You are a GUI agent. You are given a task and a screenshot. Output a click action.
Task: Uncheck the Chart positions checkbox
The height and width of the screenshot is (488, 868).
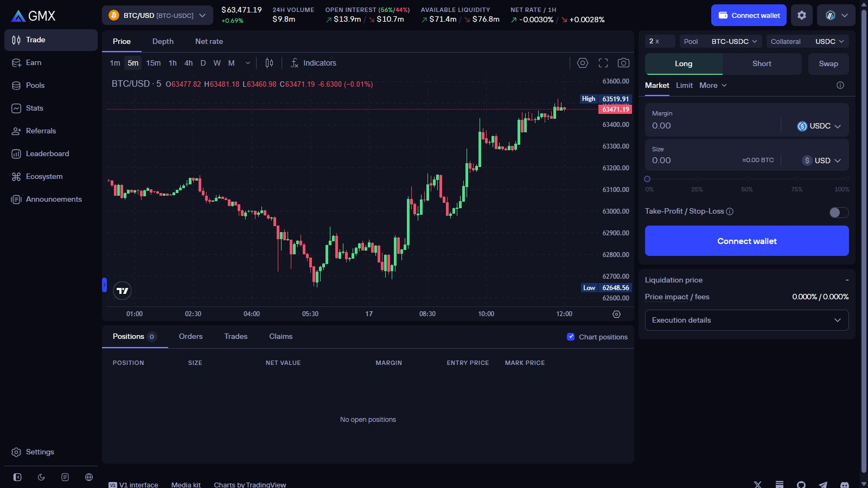coord(571,337)
